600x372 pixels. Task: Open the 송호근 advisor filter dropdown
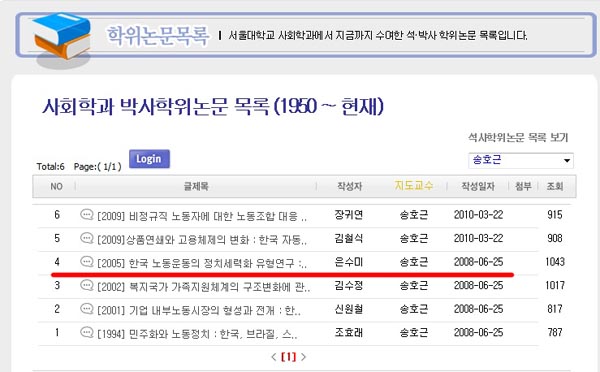tap(521, 160)
